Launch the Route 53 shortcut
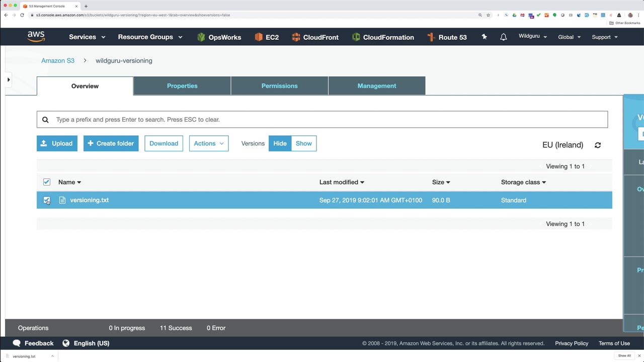The height and width of the screenshot is (362, 644). tap(447, 37)
